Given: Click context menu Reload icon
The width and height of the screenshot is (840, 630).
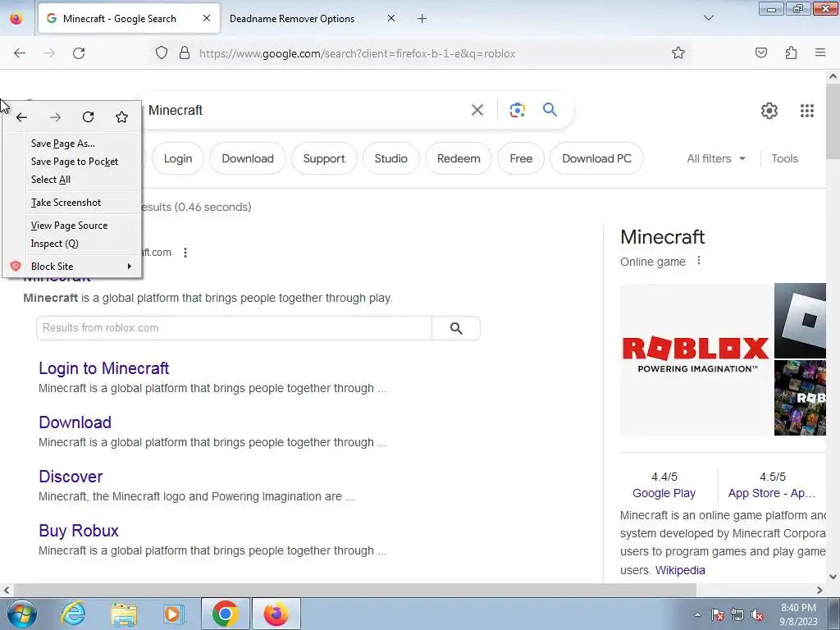Looking at the screenshot, I should pos(89,116).
